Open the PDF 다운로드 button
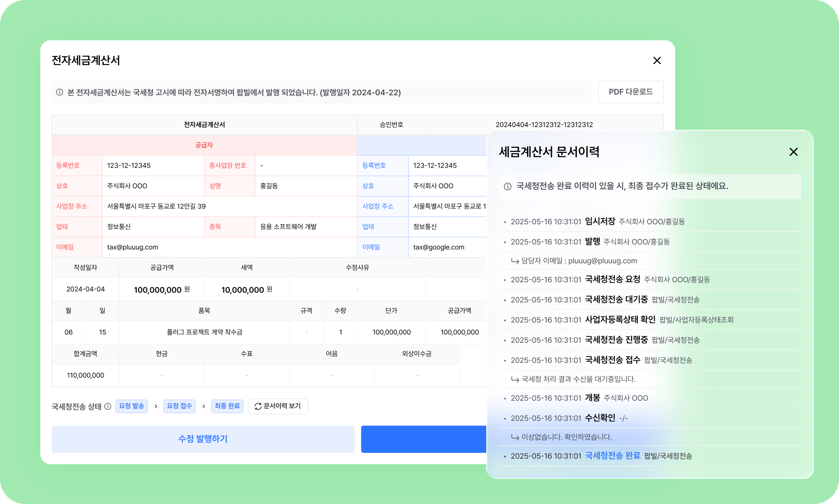The height and width of the screenshot is (504, 839). [x=631, y=92]
